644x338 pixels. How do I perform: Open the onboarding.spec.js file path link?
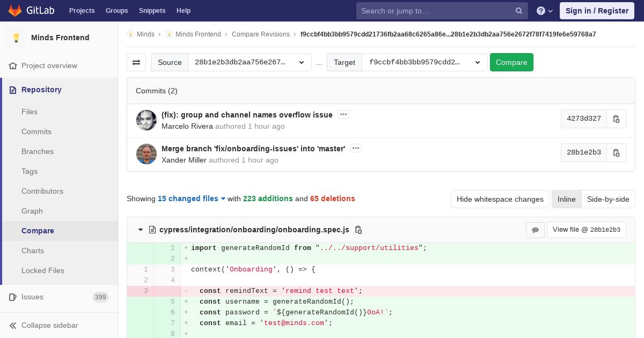tap(254, 230)
